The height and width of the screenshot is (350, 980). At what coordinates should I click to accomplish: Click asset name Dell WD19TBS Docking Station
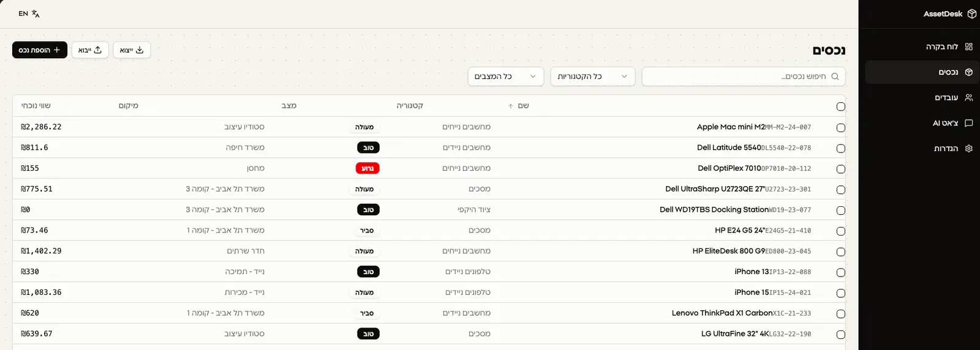pyautogui.click(x=714, y=209)
